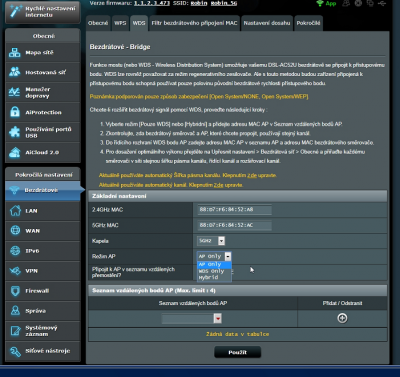Open Síťové nástroje wrench icon
Image resolution: width=400 pixels, height=377 pixels.
click(x=15, y=351)
